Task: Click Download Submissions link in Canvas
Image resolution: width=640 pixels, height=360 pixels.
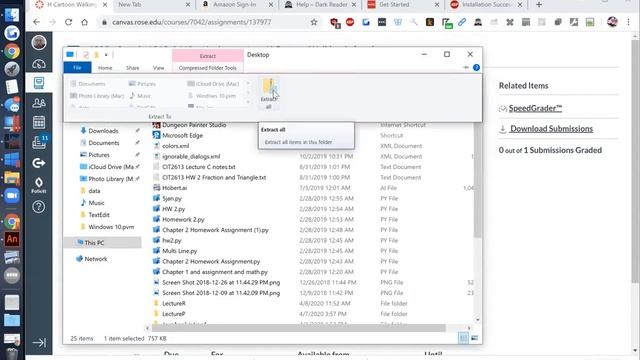Action: [551, 129]
